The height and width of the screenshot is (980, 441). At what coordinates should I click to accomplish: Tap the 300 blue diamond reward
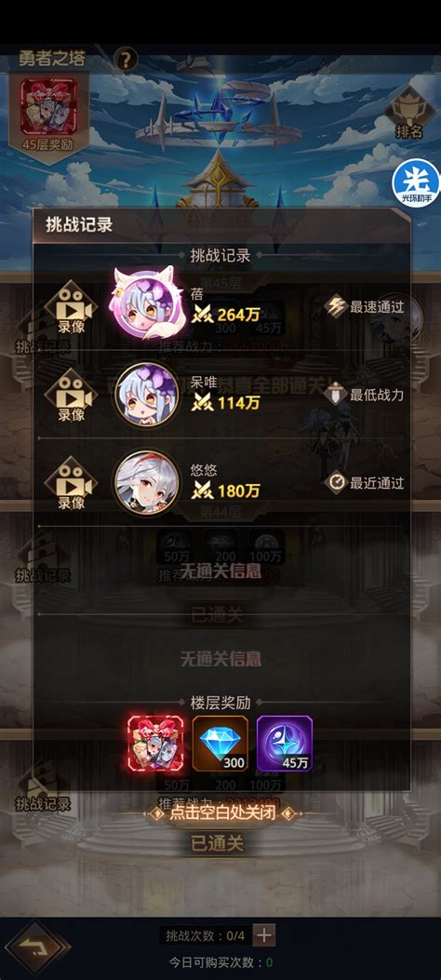[x=220, y=744]
